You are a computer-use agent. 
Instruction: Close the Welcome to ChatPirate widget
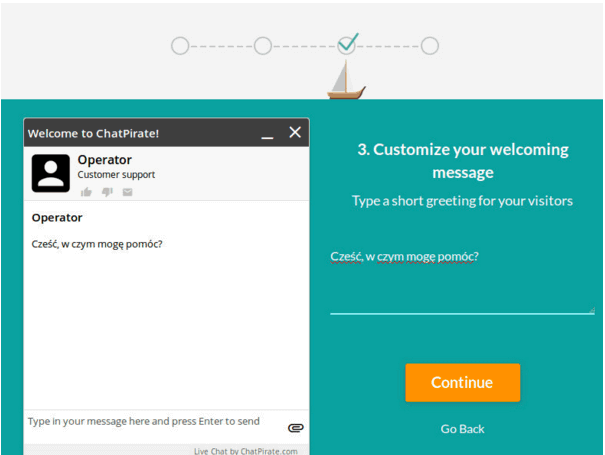[x=295, y=132]
